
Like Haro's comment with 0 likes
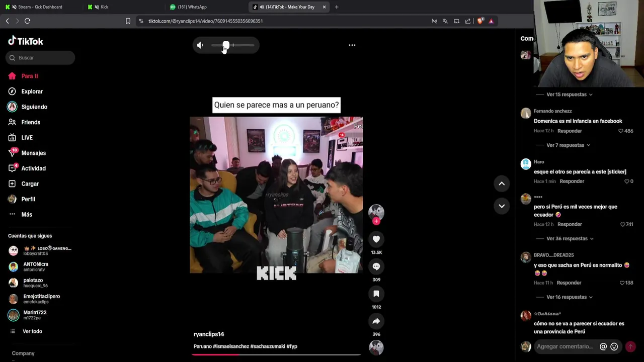click(x=627, y=182)
